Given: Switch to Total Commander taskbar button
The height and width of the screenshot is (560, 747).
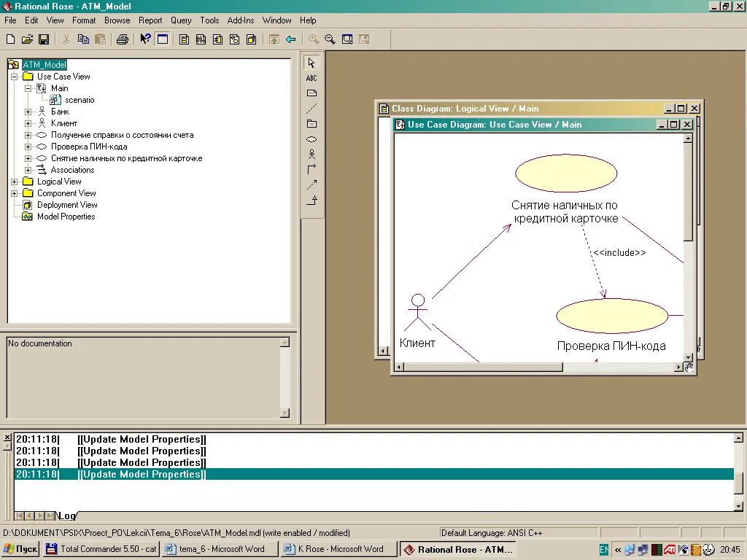Looking at the screenshot, I should pyautogui.click(x=101, y=549).
